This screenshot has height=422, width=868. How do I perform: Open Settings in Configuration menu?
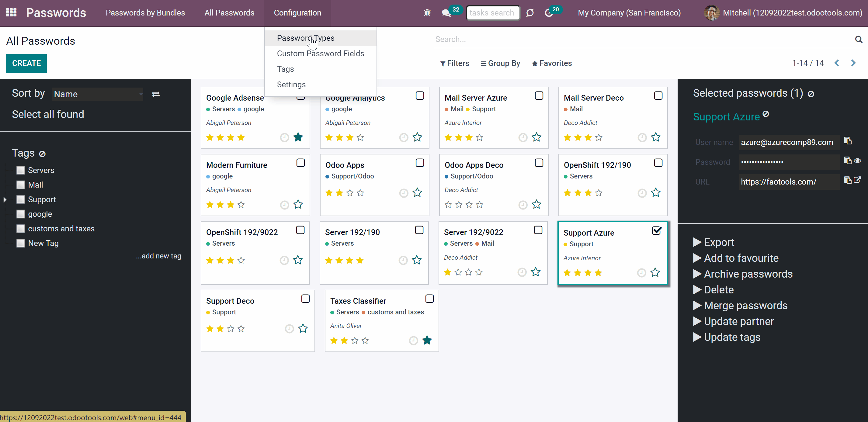[321, 85]
